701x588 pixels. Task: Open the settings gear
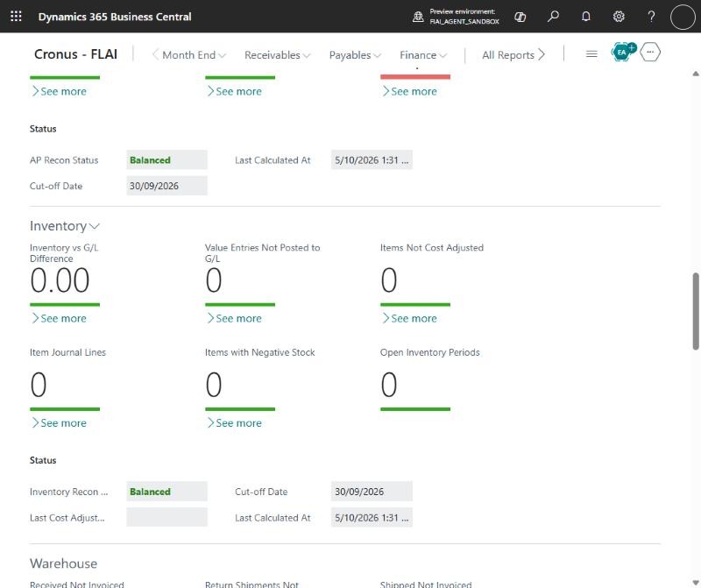619,17
